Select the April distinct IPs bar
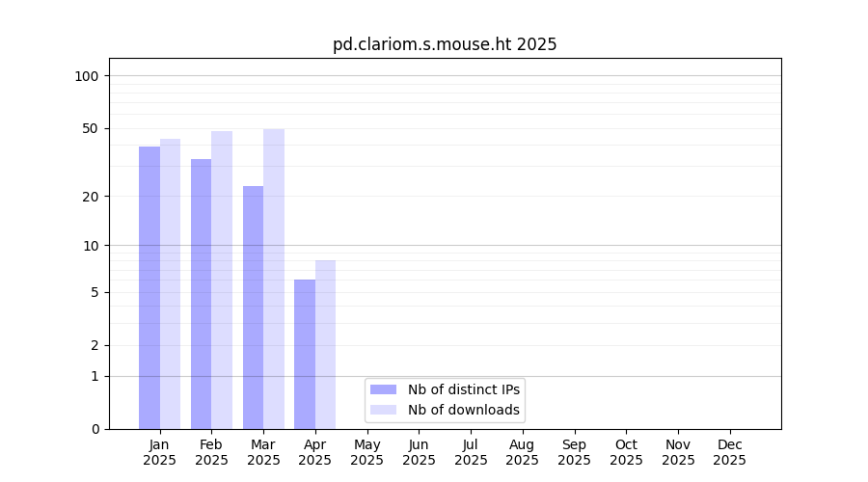 (305, 354)
